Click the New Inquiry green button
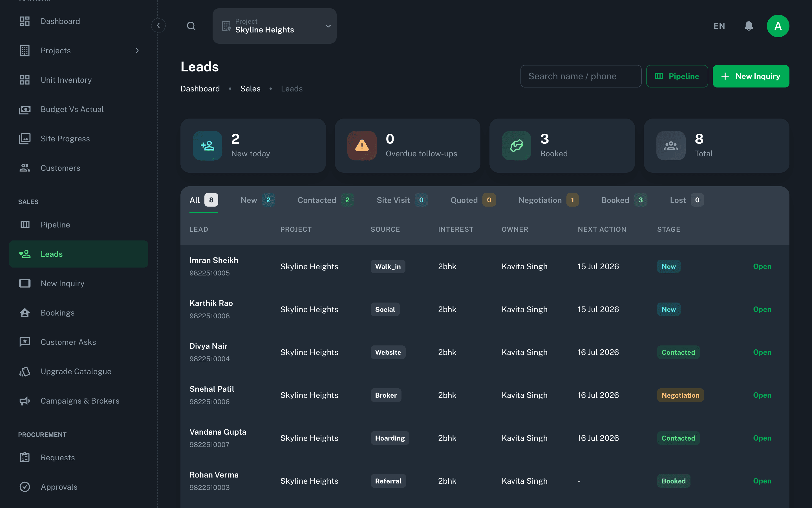The height and width of the screenshot is (508, 812). [751, 76]
